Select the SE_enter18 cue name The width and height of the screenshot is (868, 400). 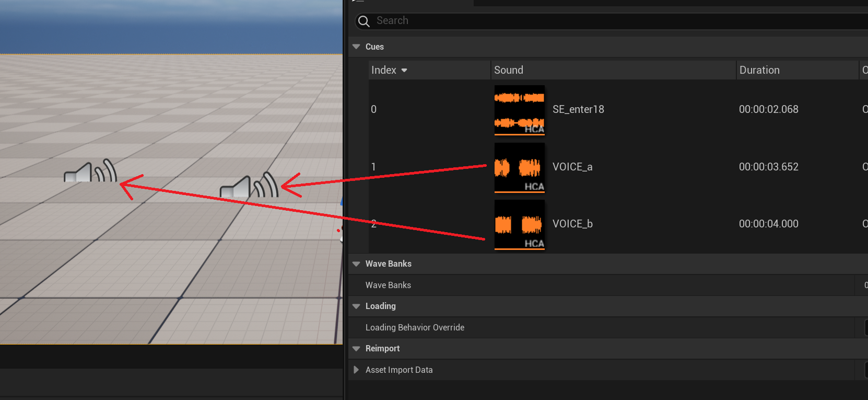(578, 109)
